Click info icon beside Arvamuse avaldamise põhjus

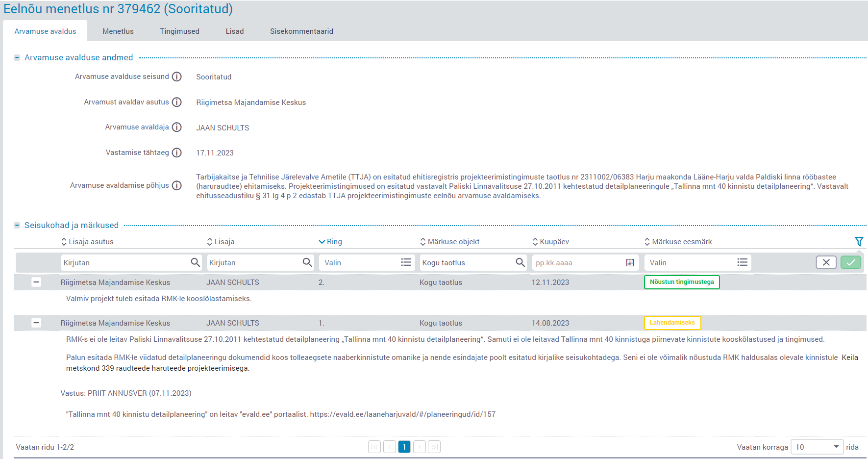tap(177, 185)
